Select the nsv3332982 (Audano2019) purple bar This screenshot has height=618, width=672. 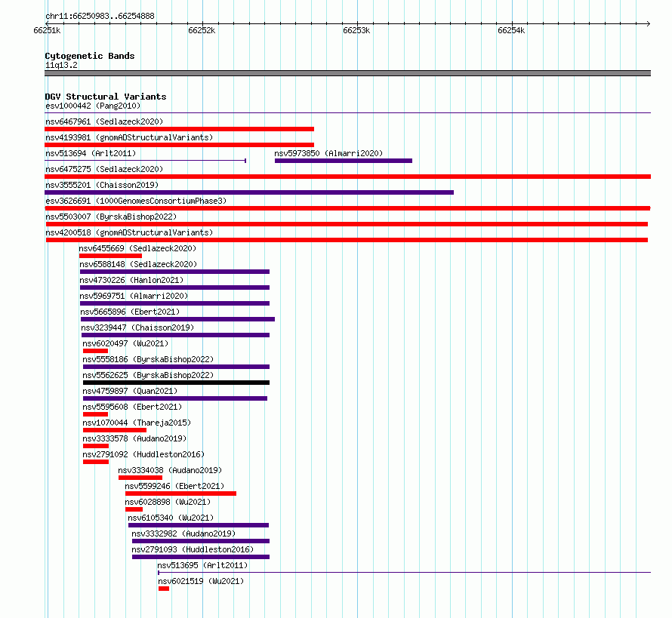(x=201, y=541)
